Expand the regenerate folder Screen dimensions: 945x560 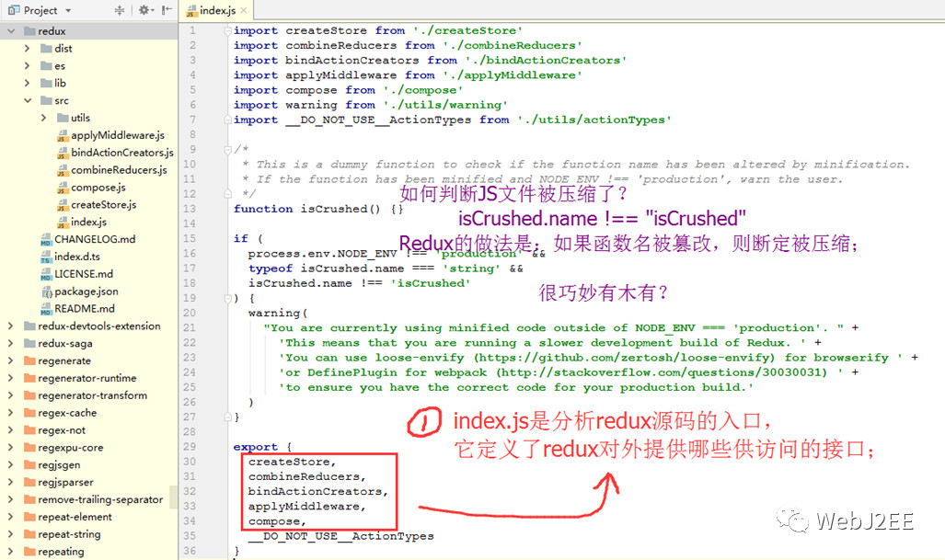pos(10,360)
